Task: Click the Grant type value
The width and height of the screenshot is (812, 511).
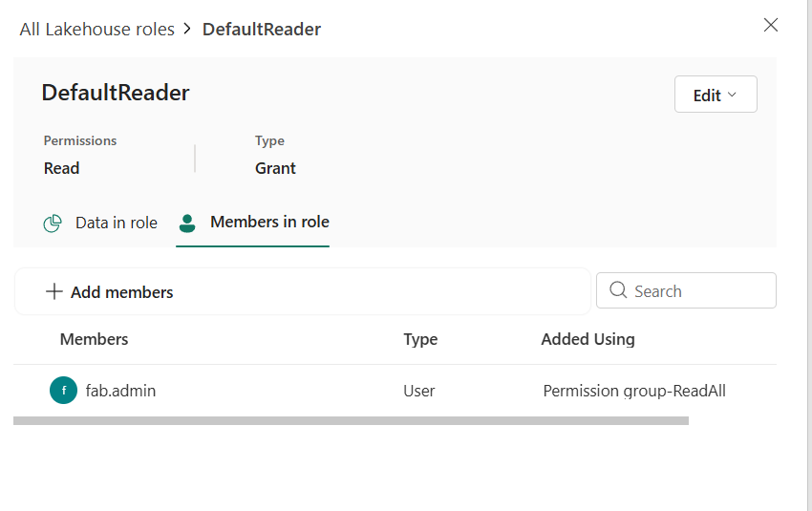Action: (x=275, y=168)
